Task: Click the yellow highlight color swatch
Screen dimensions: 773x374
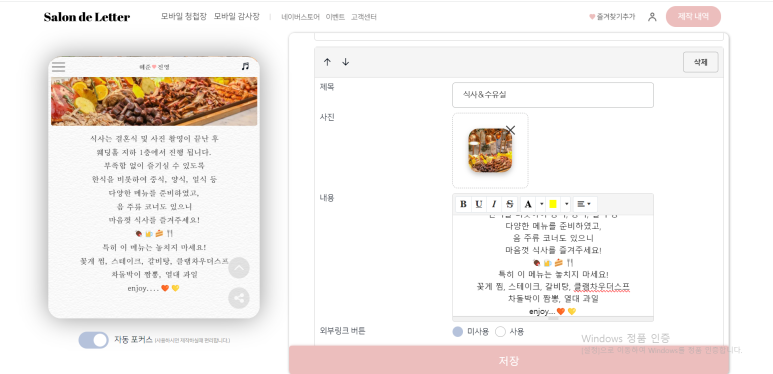Action: tap(553, 204)
